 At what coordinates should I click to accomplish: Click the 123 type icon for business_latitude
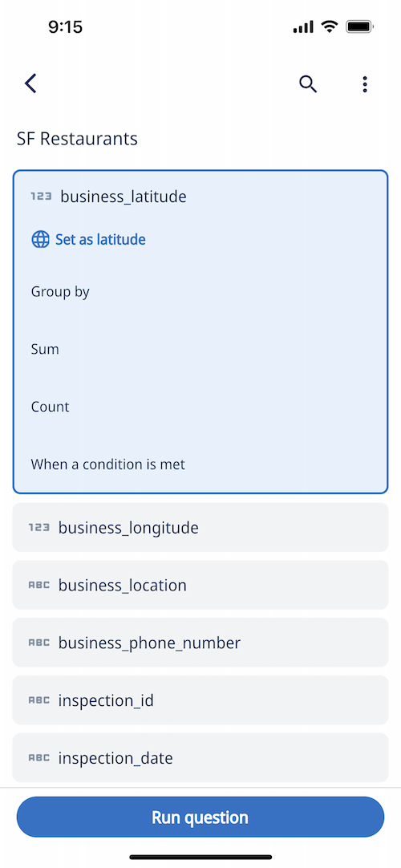(x=41, y=196)
